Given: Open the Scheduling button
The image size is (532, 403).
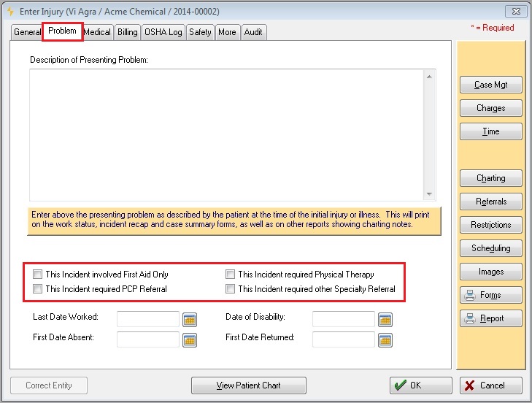Looking at the screenshot, I should pyautogui.click(x=490, y=248).
